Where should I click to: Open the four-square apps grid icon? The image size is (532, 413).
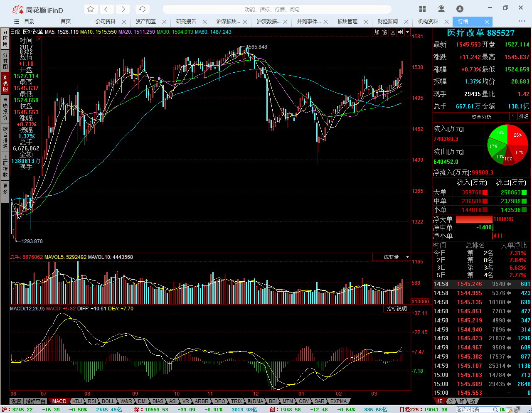423,9
